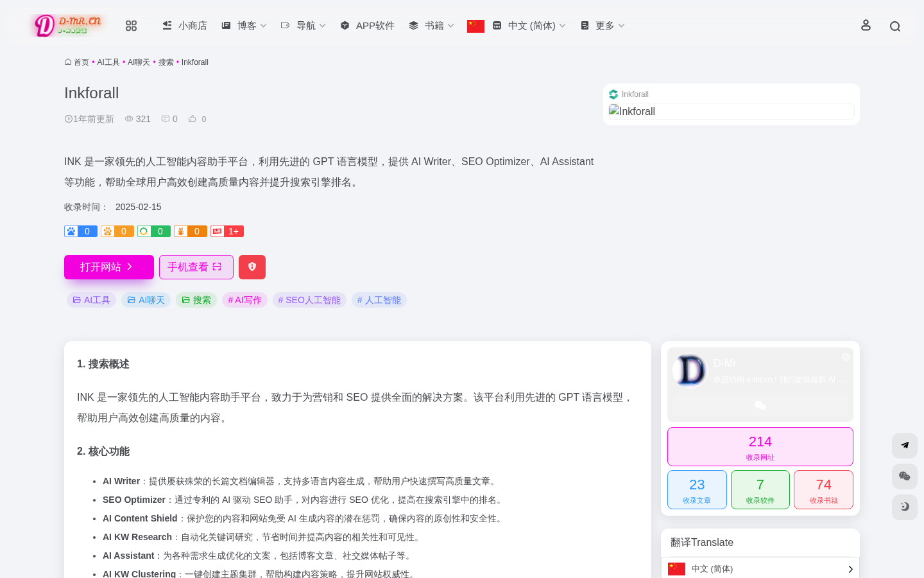
Task: Open the 小商店 menu item
Action: click(185, 26)
